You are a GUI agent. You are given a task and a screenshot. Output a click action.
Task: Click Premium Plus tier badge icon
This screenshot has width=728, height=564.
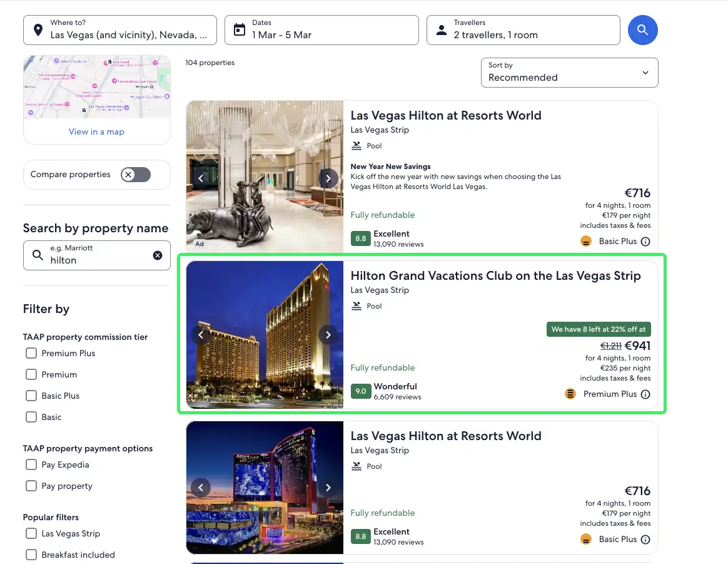[570, 394]
